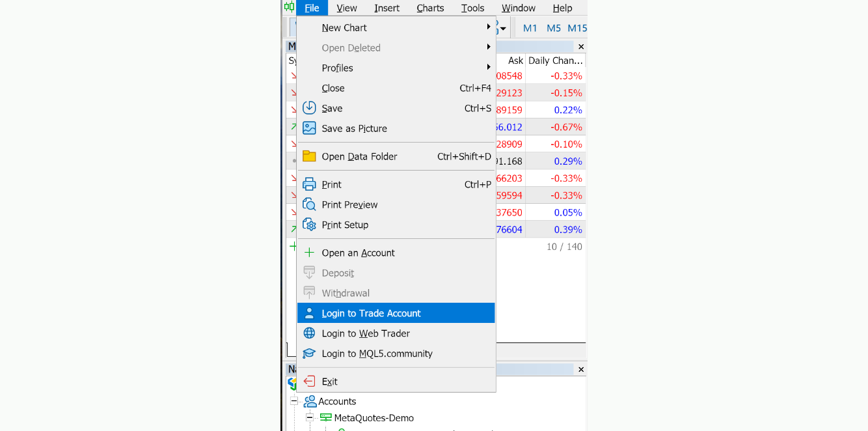Choose Exit from the File menu
Screen dimensions: 868x431
tap(396, 382)
